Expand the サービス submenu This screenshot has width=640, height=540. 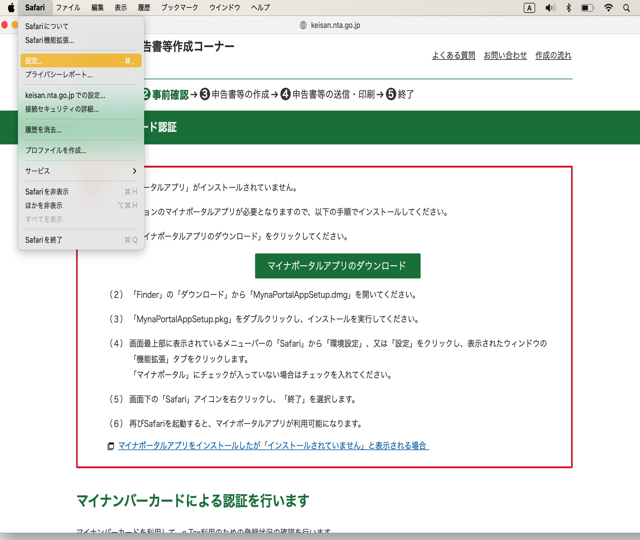click(x=80, y=171)
